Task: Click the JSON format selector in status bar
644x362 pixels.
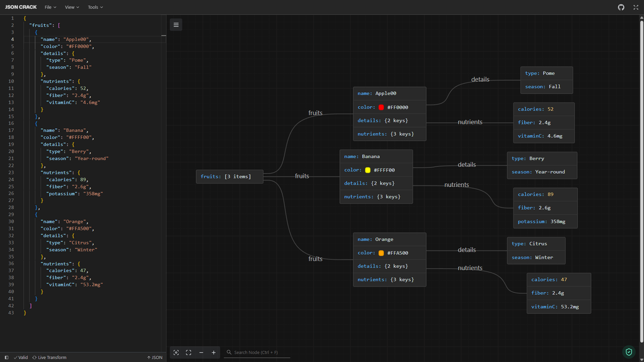Action: 155,357
